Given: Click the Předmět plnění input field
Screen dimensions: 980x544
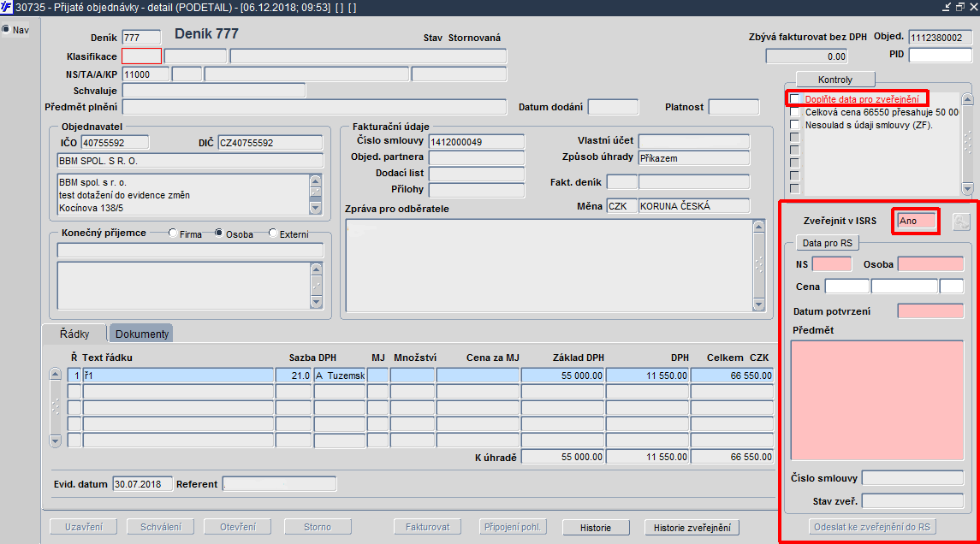Looking at the screenshot, I should coord(314,107).
